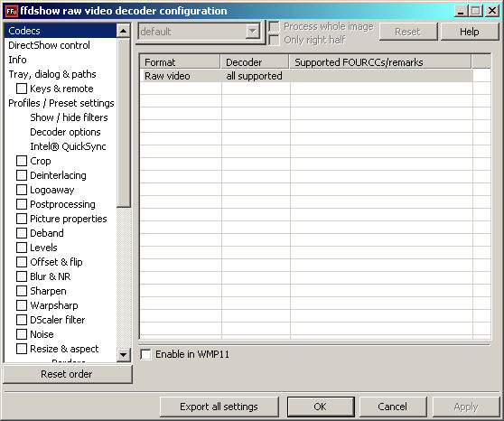Open the Crop settings page label

pos(40,161)
